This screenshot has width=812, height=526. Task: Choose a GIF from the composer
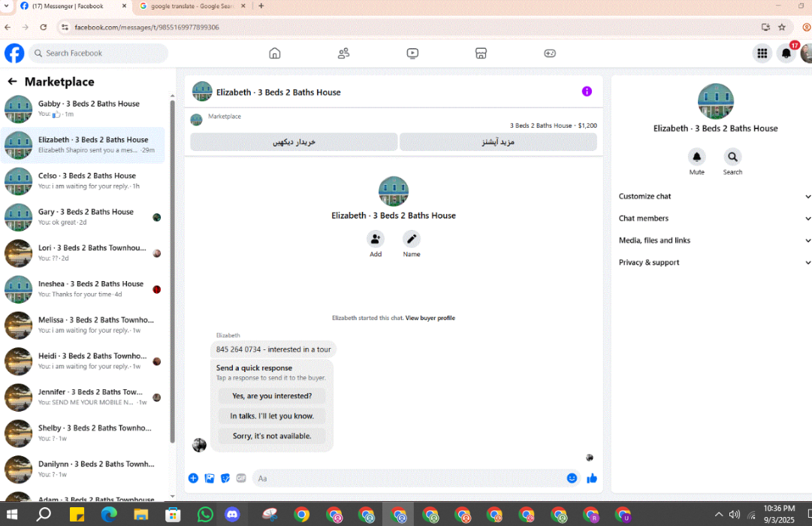point(241,479)
